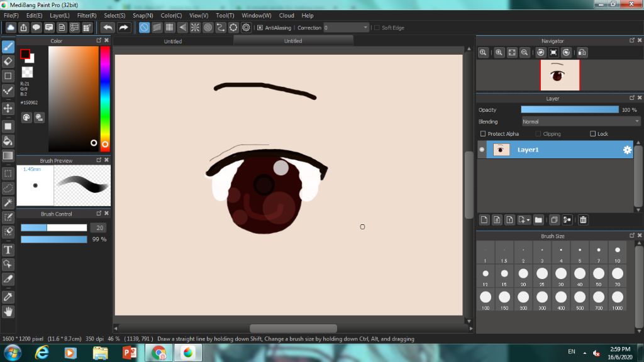Turn snap off with the toolbar toggle
This screenshot has height=362, width=644.
[x=144, y=28]
